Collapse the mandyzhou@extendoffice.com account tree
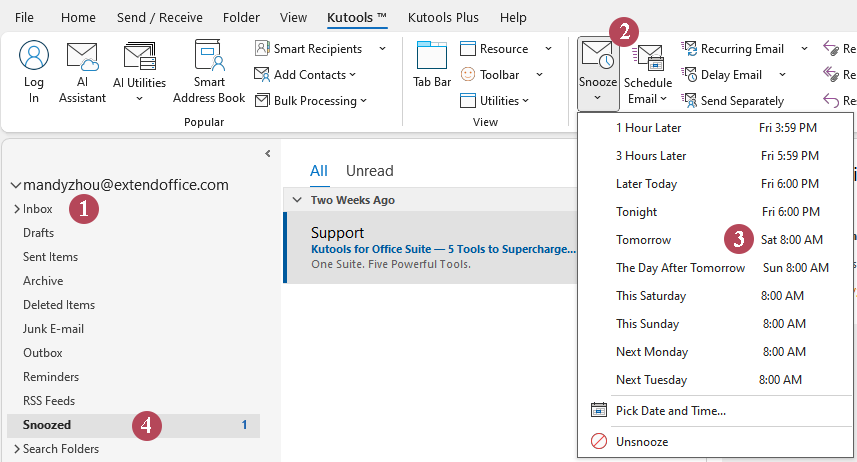This screenshot has height=462, width=857. [x=15, y=185]
